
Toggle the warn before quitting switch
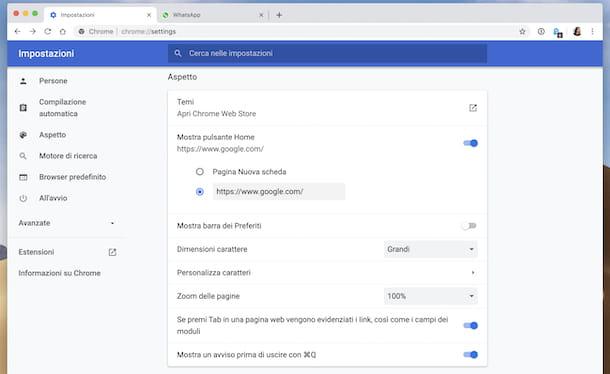pos(470,355)
